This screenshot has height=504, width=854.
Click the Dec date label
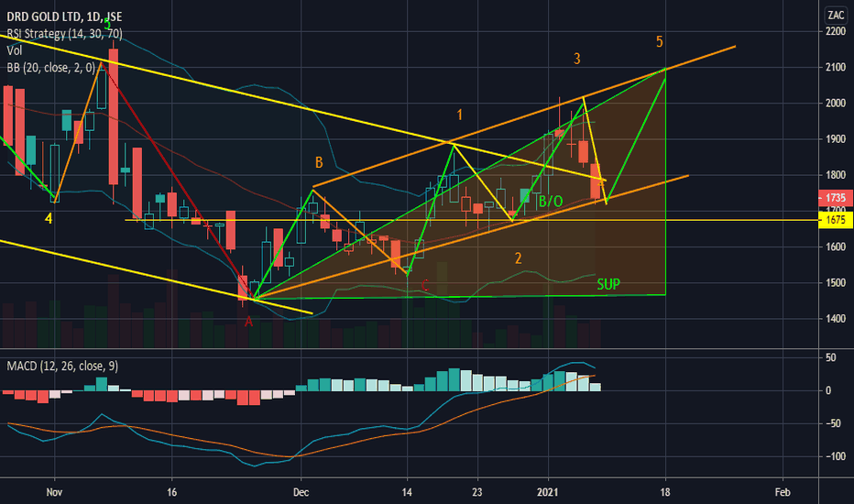coord(301,493)
